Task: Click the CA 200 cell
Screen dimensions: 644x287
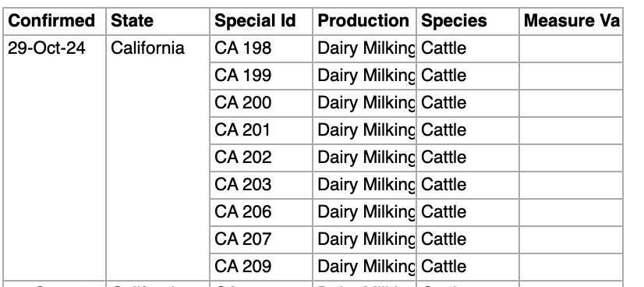Action: pyautogui.click(x=261, y=103)
